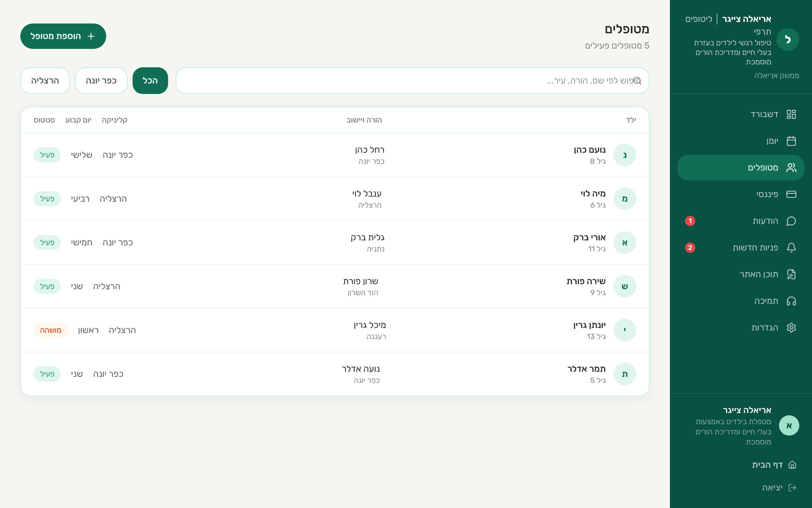The image size is (812, 508).
Task: Click the סטטוס column header
Action: [44, 120]
